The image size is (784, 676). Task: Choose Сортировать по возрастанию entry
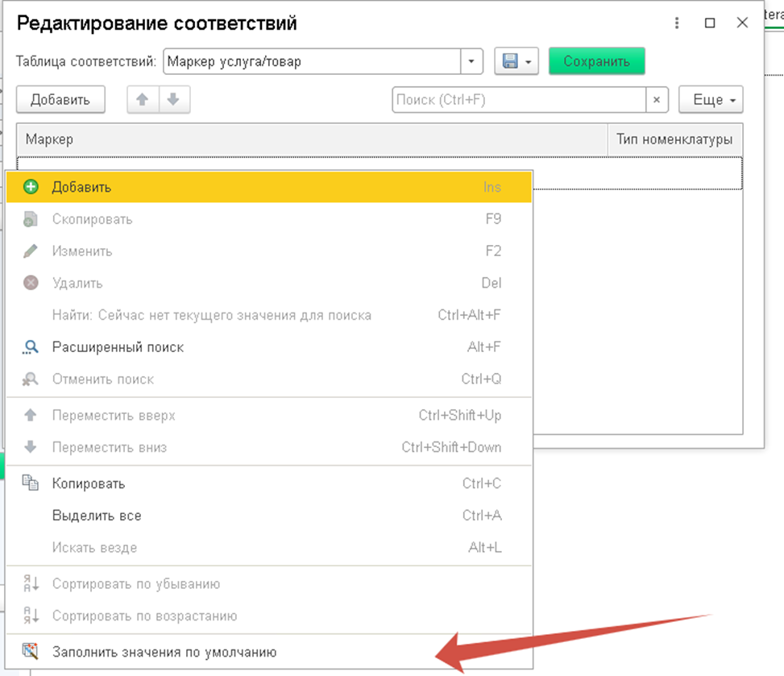(x=269, y=616)
